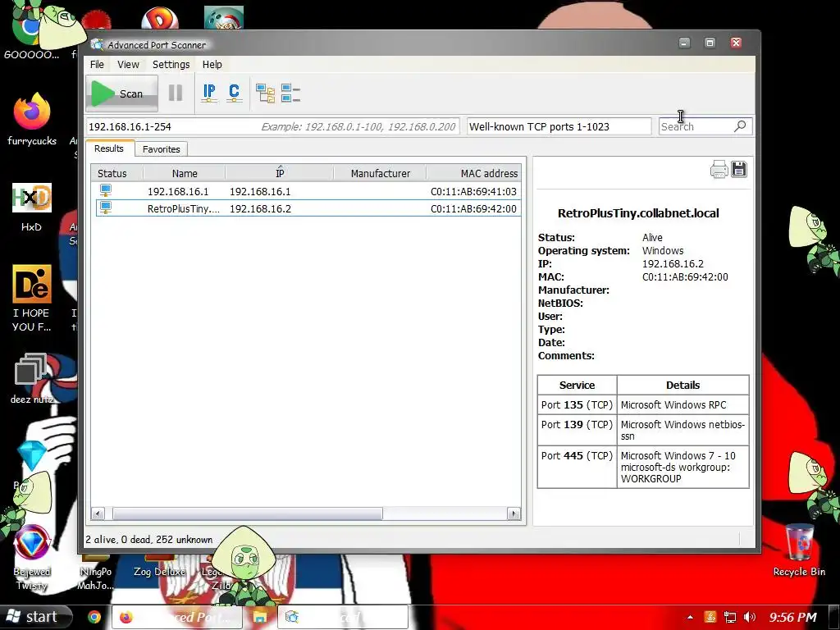Click the Port 445 (TCP) service cell
The height and width of the screenshot is (630, 840).
[577, 467]
